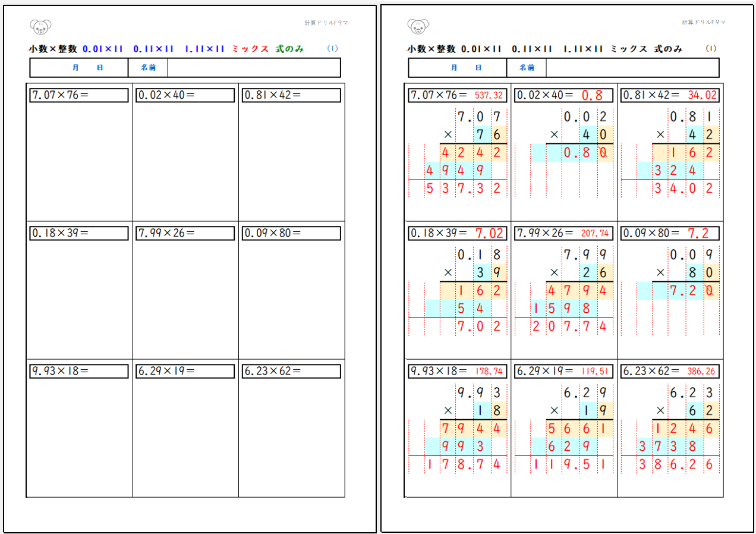Select the 7.99×26= problem box on the blank worksheet
This screenshot has height=534, width=756.
tap(185, 233)
